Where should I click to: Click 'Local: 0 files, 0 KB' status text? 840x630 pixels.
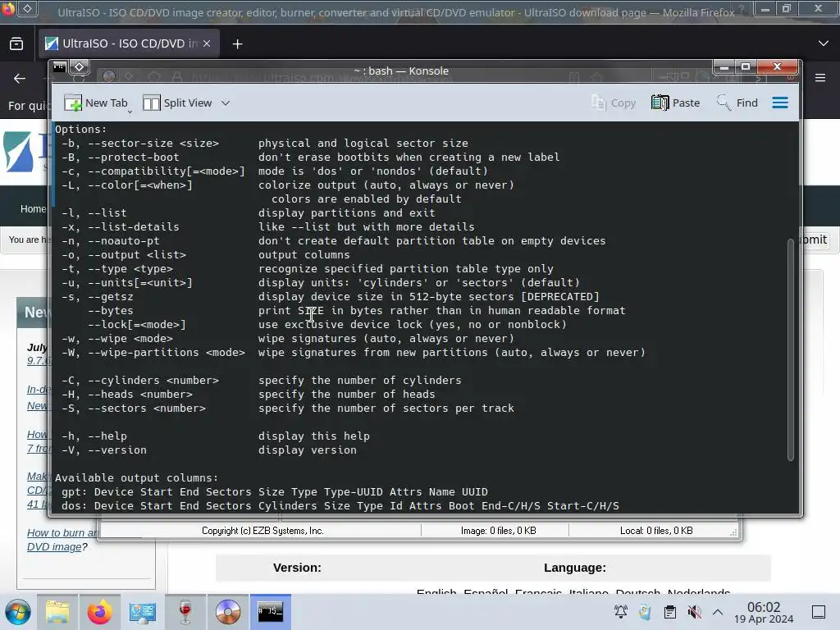[656, 531]
